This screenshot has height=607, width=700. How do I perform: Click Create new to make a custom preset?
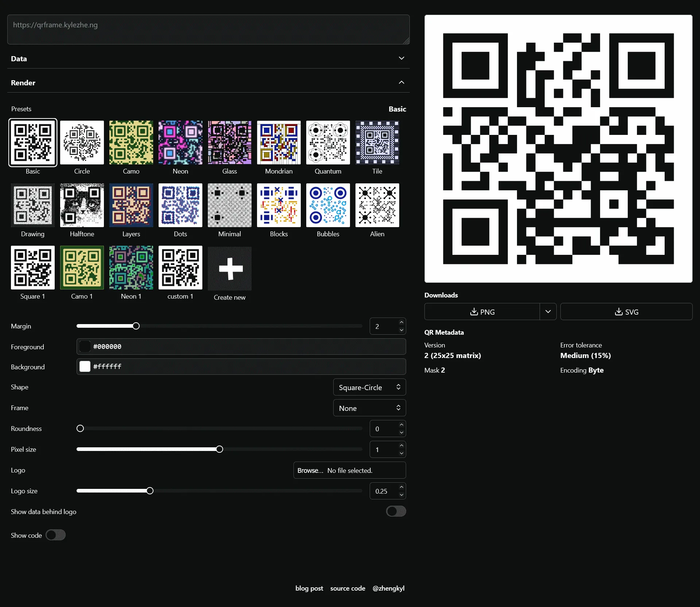(x=229, y=269)
